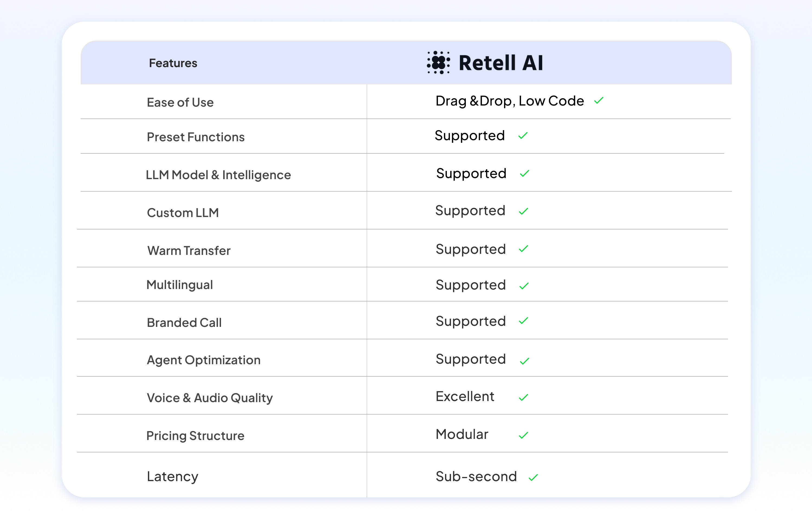Click the checkmark beside Modular
The height and width of the screenshot is (519, 812).
(x=523, y=435)
